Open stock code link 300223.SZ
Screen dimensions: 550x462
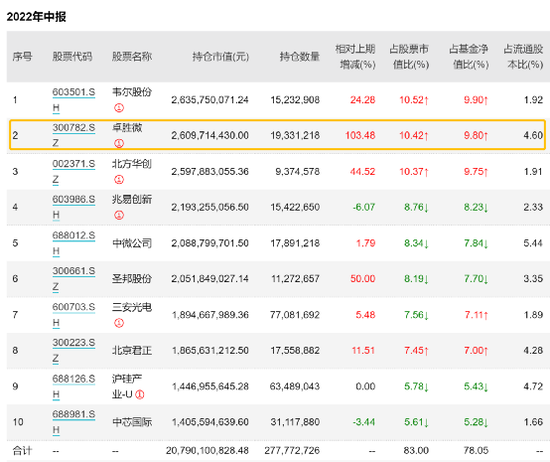tap(74, 350)
